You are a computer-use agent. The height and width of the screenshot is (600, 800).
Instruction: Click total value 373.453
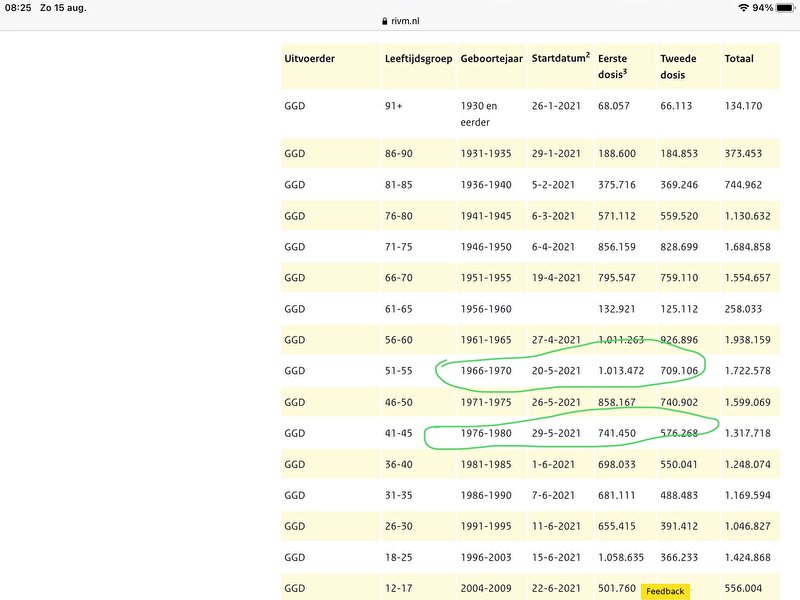(x=743, y=154)
